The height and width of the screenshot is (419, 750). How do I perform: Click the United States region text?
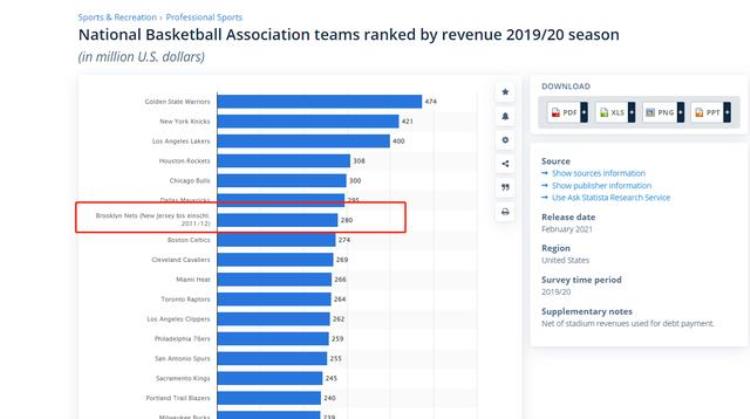pyautogui.click(x=565, y=260)
